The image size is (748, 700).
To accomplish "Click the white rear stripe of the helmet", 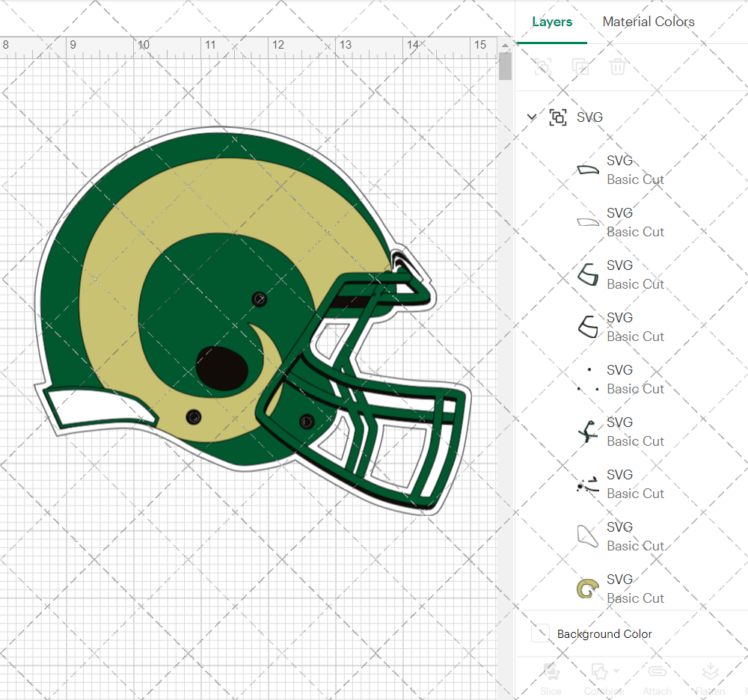I will [100, 407].
